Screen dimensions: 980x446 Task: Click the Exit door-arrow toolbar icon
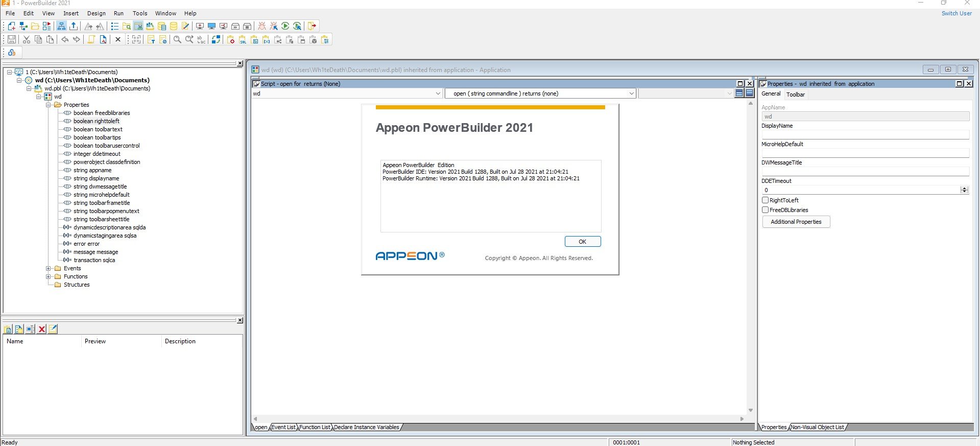click(312, 26)
